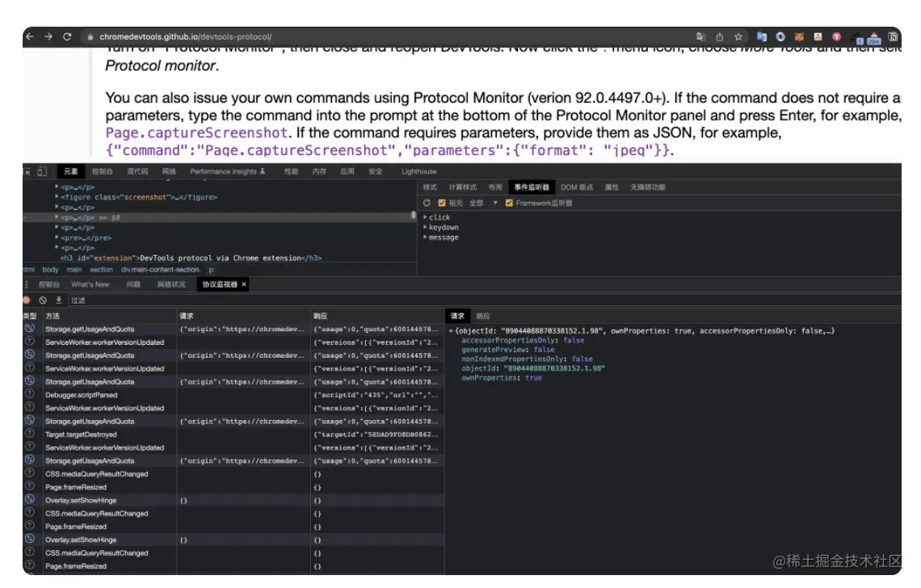Open the 网络状况 drawer tab
Screen dimensions: 921x588
coord(171,284)
